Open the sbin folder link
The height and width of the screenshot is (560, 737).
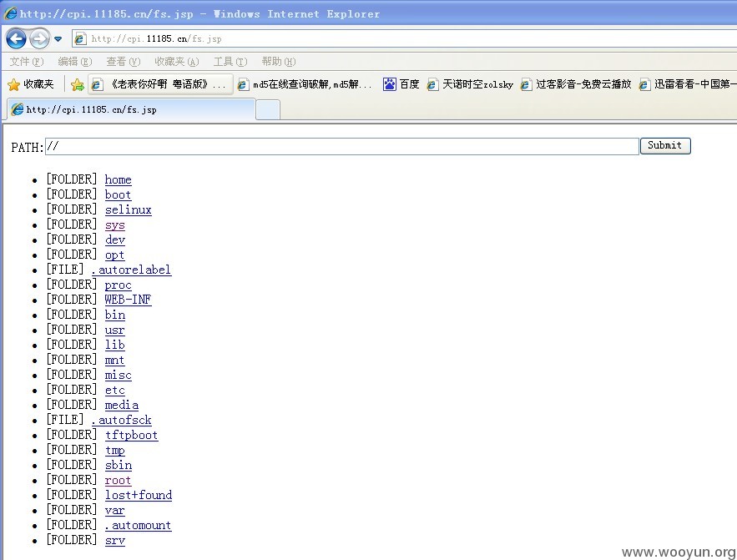(x=119, y=465)
